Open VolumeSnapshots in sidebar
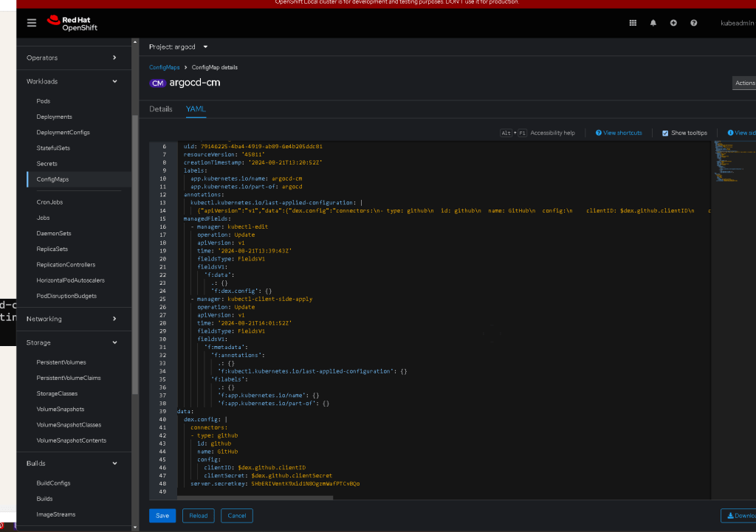 (61, 410)
